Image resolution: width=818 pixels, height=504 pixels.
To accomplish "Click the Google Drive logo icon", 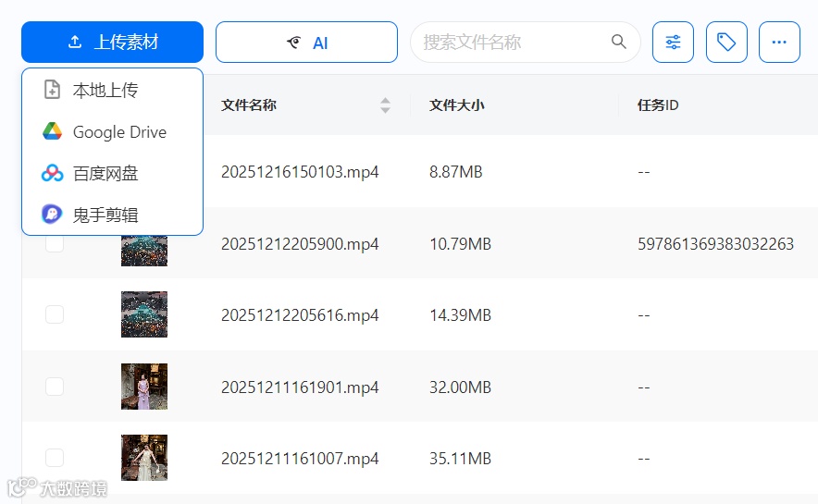I will coord(52,131).
